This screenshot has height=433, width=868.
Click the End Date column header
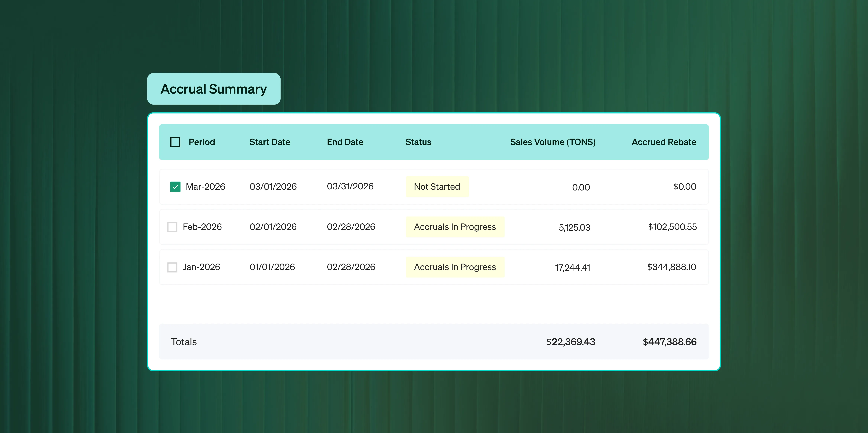click(x=345, y=142)
